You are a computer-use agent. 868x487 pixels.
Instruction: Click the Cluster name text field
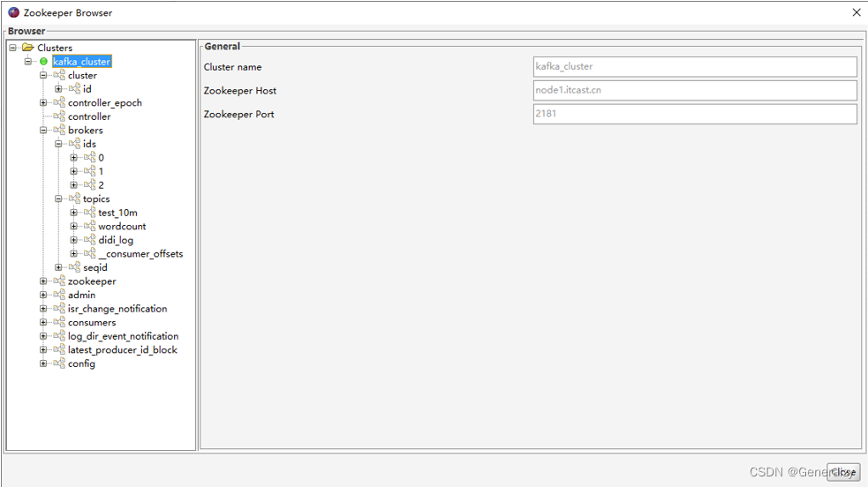pyautogui.click(x=694, y=67)
